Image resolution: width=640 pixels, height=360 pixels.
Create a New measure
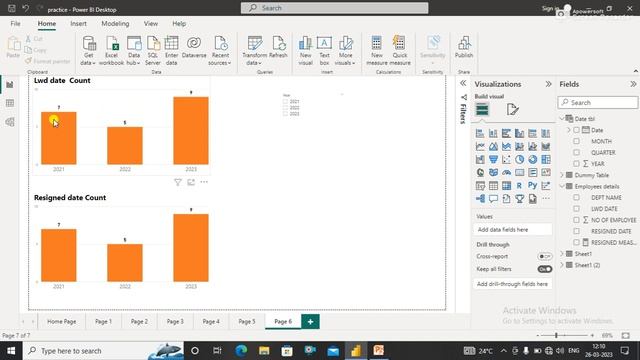[x=377, y=51]
